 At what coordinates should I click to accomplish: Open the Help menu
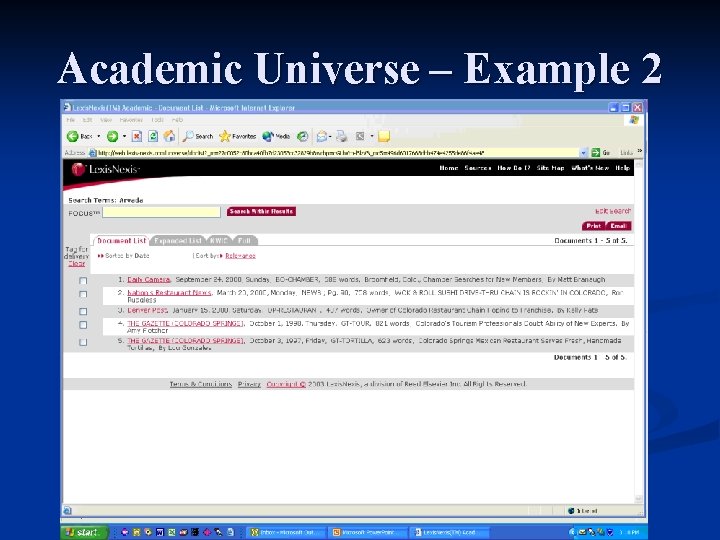pos(177,120)
